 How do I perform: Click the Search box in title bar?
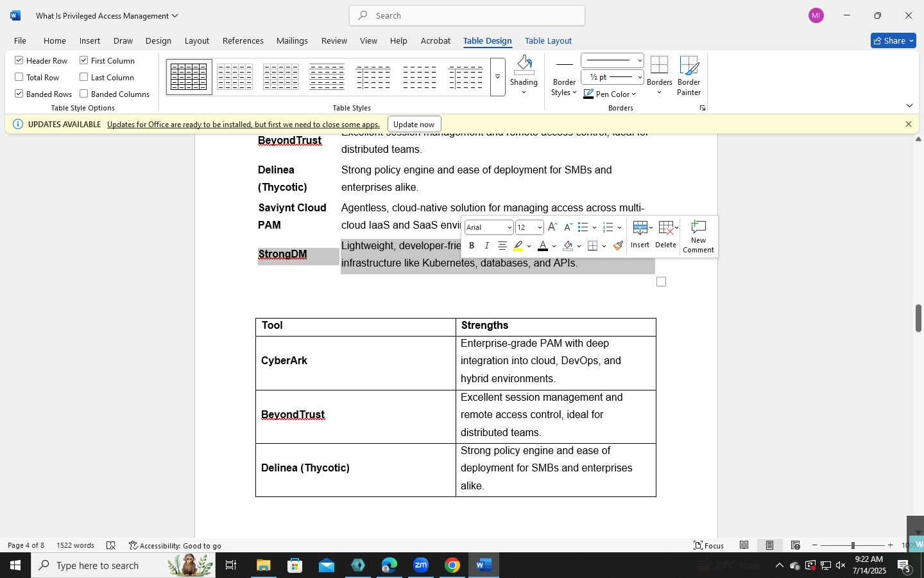467,15
